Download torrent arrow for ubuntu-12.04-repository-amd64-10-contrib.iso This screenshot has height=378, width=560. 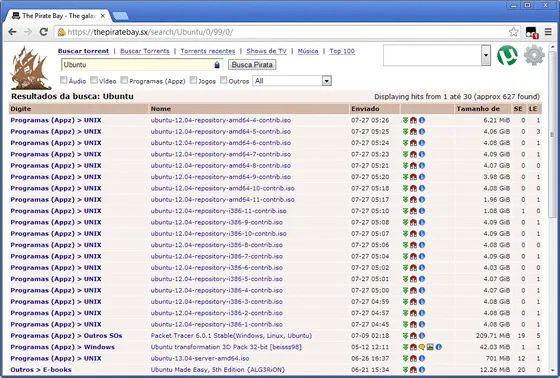coord(405,188)
